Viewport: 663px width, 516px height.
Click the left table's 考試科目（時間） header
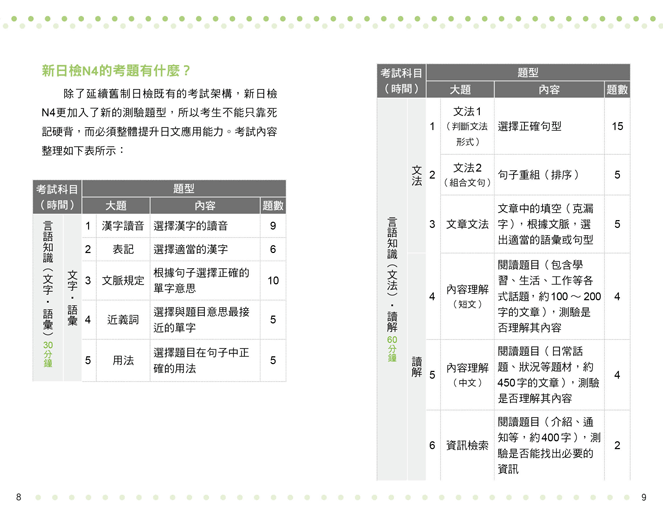57,197
